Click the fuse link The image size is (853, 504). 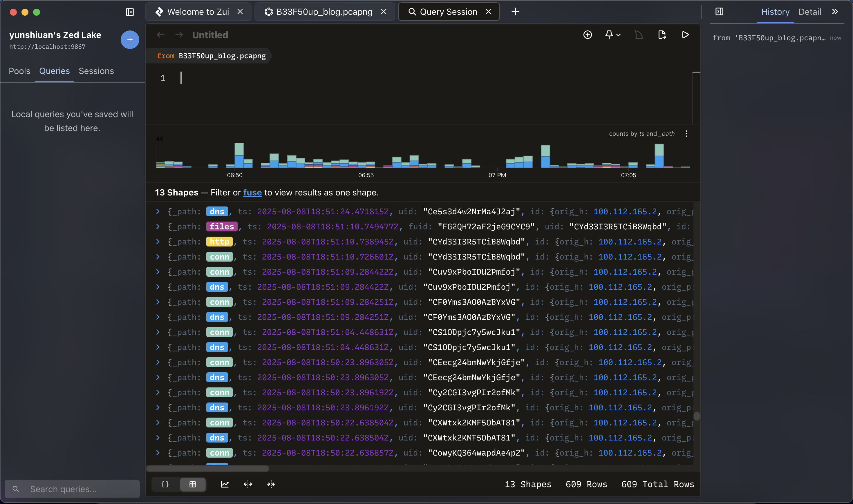252,193
